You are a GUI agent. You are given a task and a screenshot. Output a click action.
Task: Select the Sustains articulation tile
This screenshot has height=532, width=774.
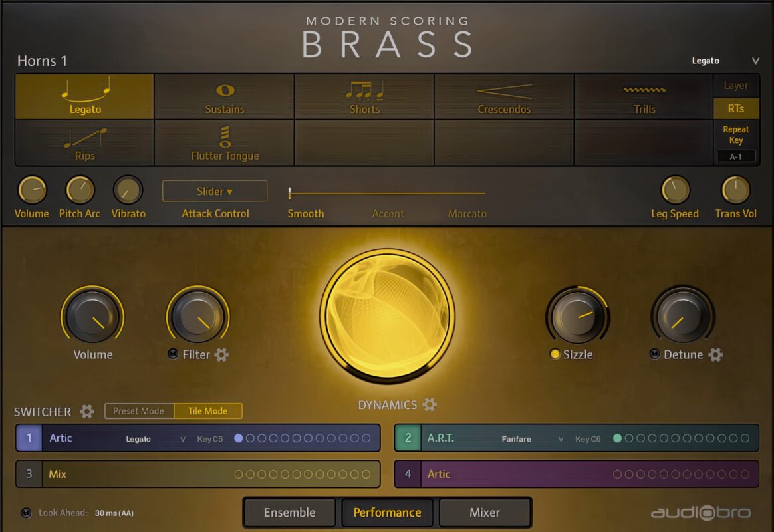coord(224,96)
